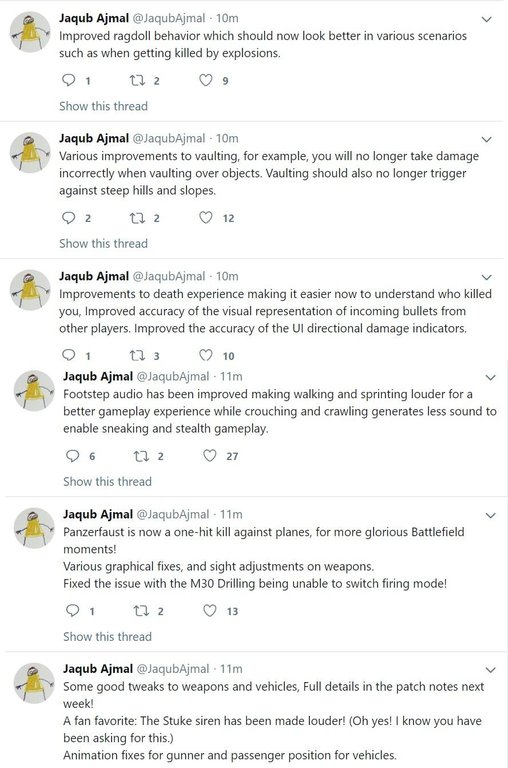Screen dimensions: 508x768
Task: Show this thread under ragdoll tweet
Action: (x=103, y=106)
